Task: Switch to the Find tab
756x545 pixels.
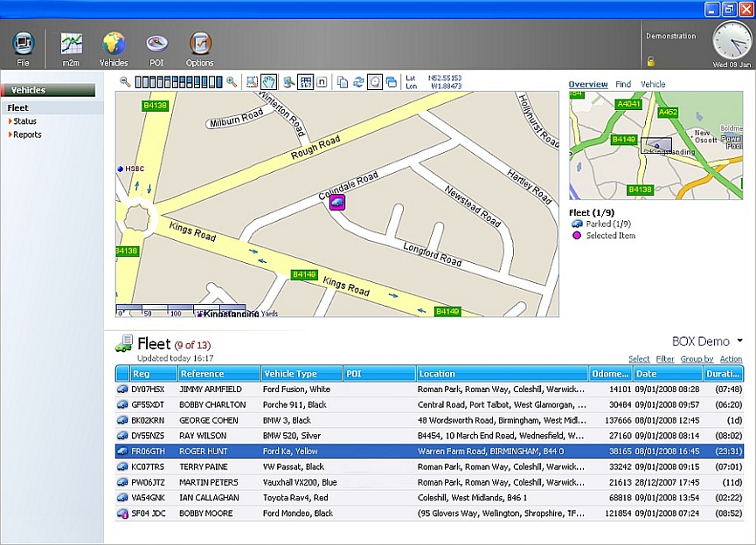Action: pyautogui.click(x=622, y=85)
